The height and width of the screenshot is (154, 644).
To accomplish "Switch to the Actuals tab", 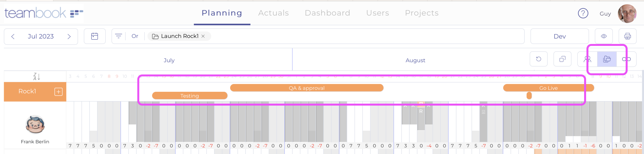I will [x=273, y=13].
